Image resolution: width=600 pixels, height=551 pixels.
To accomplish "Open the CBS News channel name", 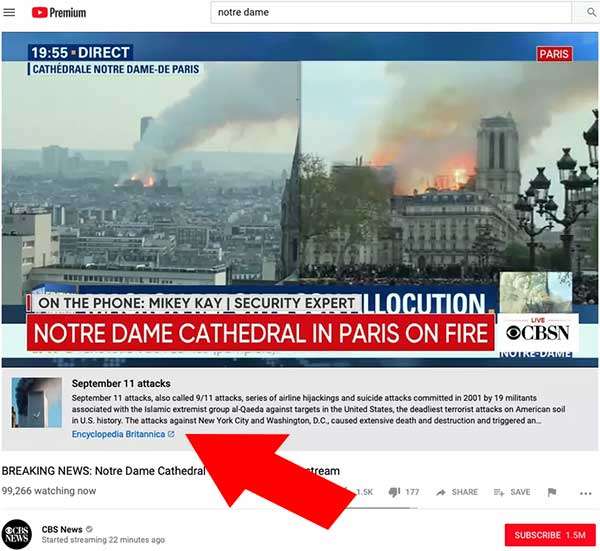I will tap(62, 529).
